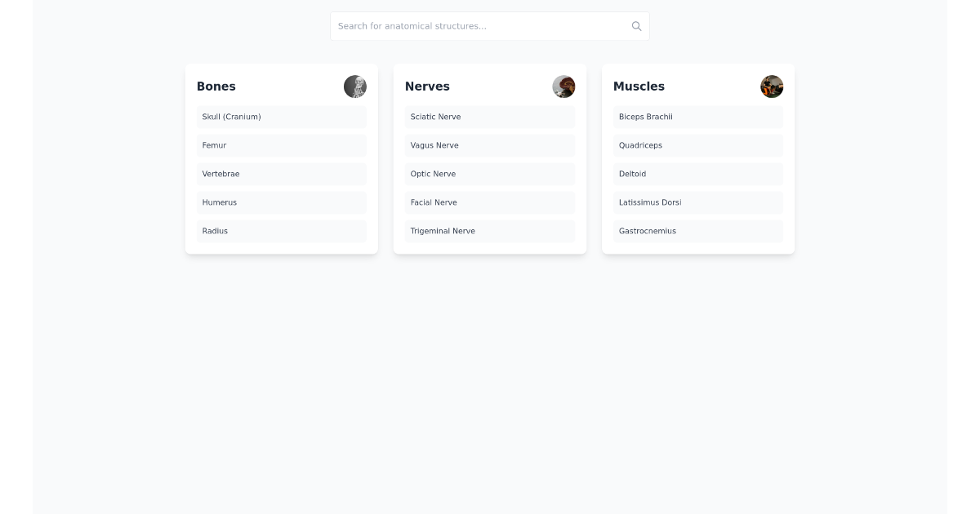Click the Latissimus Dorsi item
Image resolution: width=980 pixels, height=514 pixels.
(698, 202)
